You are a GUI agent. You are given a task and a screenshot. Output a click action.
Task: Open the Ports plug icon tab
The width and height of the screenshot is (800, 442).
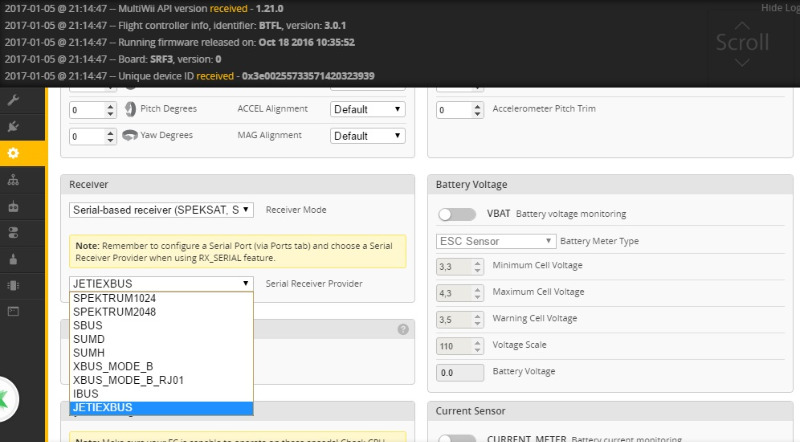pos(13,127)
